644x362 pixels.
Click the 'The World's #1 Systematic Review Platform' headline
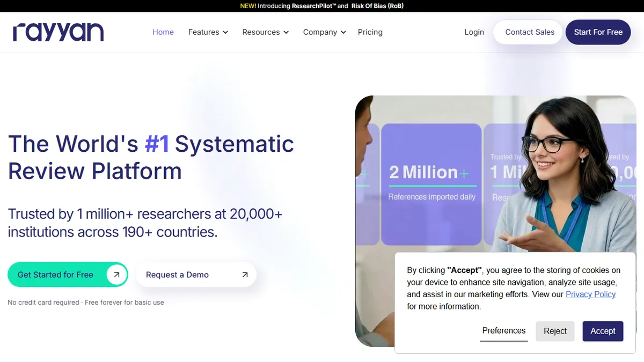[151, 158]
